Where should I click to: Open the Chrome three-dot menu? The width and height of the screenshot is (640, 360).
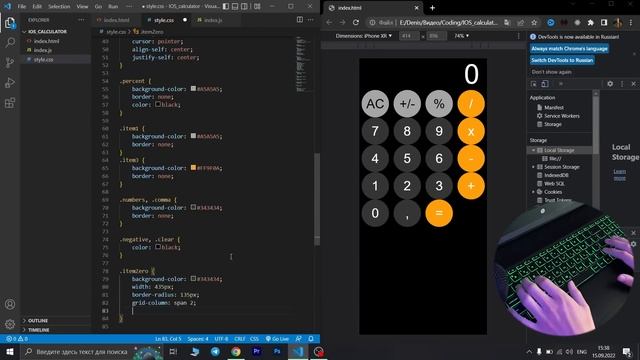pos(631,22)
